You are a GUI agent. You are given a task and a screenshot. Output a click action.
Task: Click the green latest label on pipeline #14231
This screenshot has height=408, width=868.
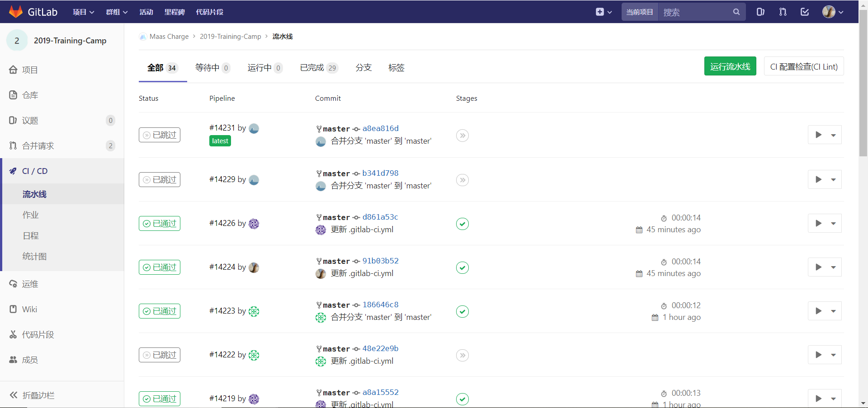220,141
